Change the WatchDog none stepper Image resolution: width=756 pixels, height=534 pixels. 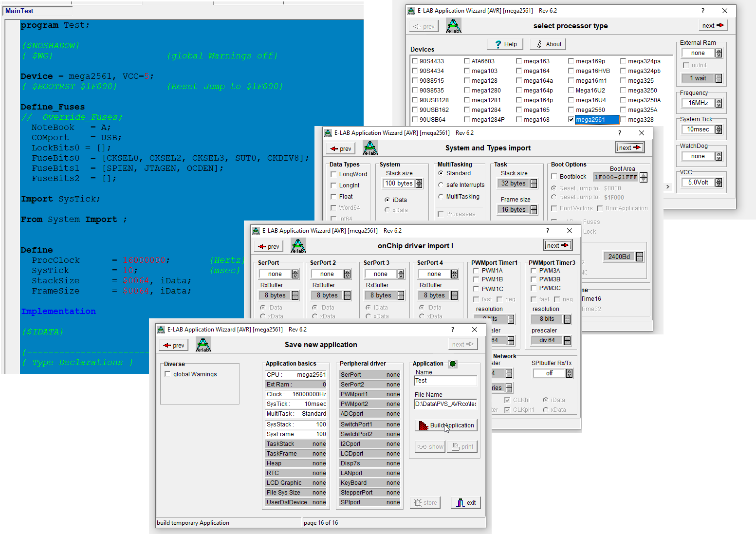(719, 156)
